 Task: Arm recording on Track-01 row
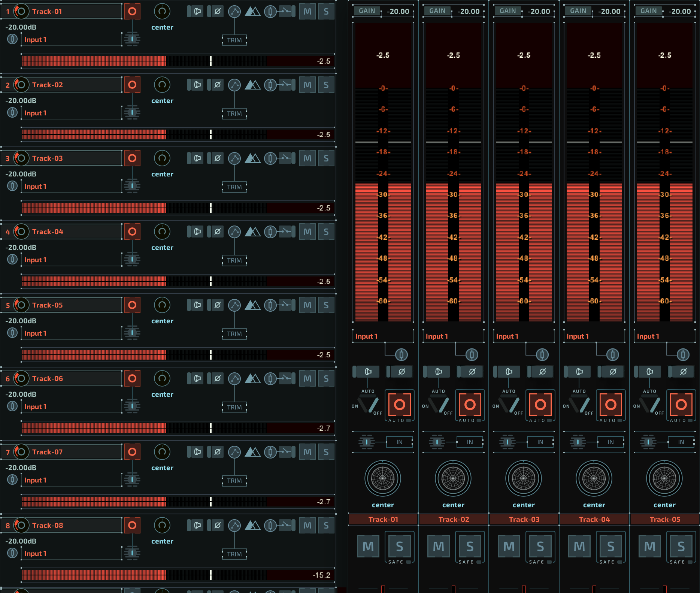tap(132, 11)
